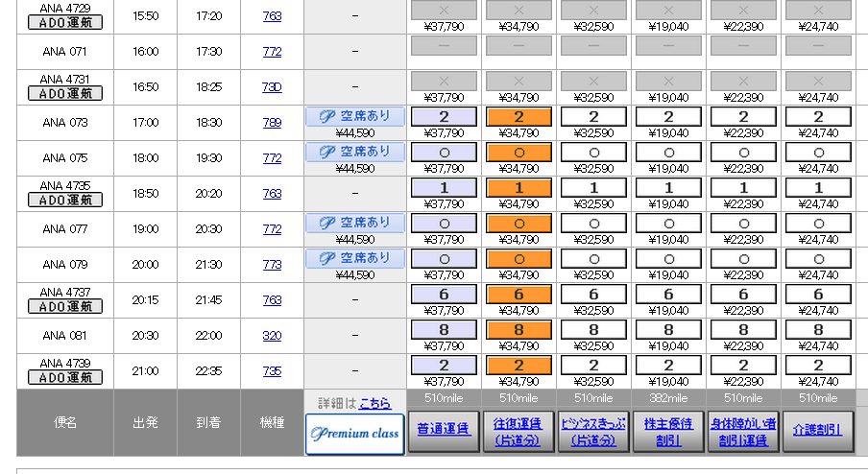Open Premium class seats for ANA 073
The height and width of the screenshot is (474, 868).
click(x=355, y=117)
